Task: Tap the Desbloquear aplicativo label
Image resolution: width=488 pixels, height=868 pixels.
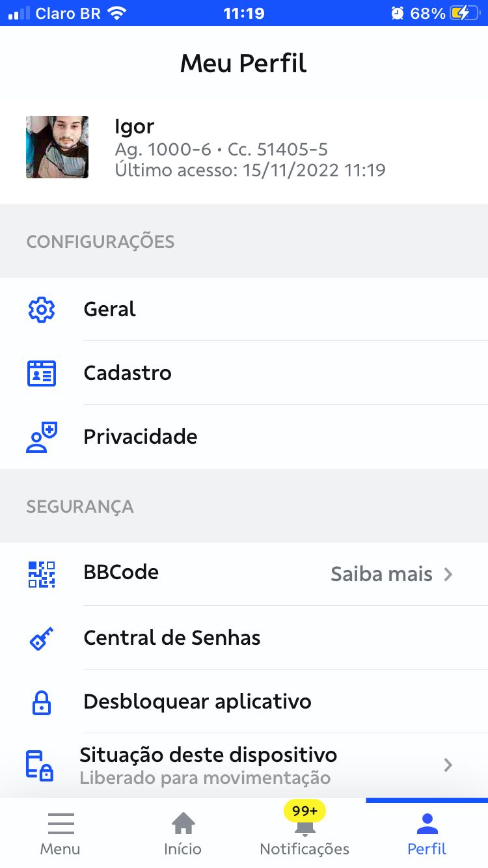Action: click(x=197, y=702)
